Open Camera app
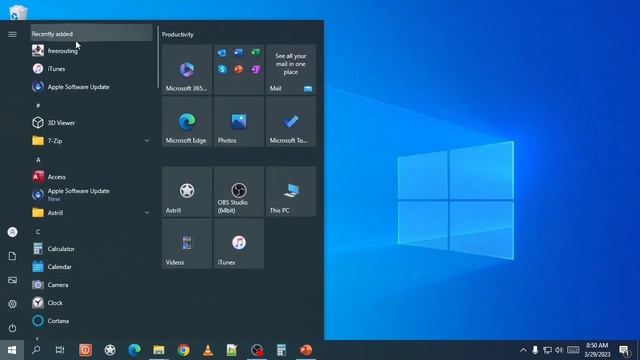This screenshot has width=640, height=360. coord(92,284)
